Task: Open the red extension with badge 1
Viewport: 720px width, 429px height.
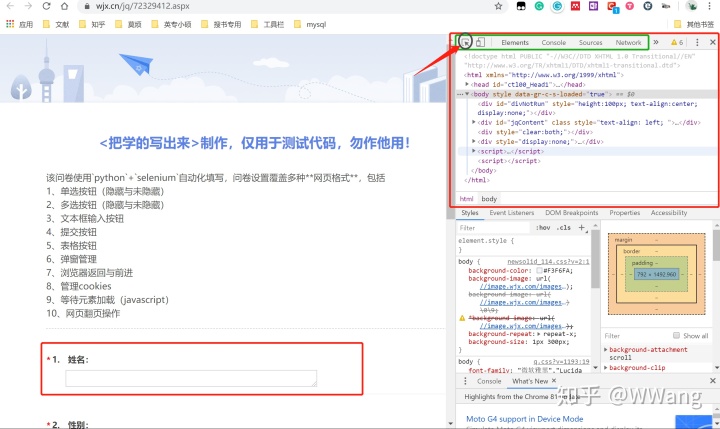Action: [x=613, y=7]
